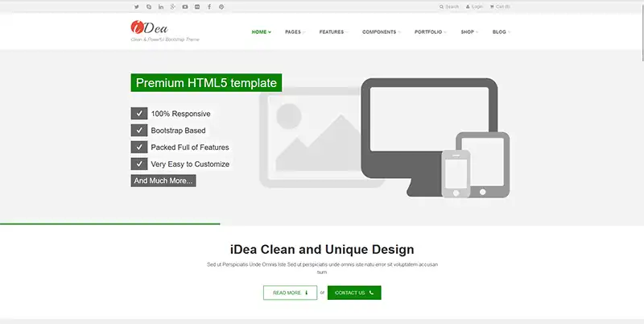Screen dimensions: 644x324
Task: Open the Portfolio menu item
Action: pyautogui.click(x=431, y=32)
